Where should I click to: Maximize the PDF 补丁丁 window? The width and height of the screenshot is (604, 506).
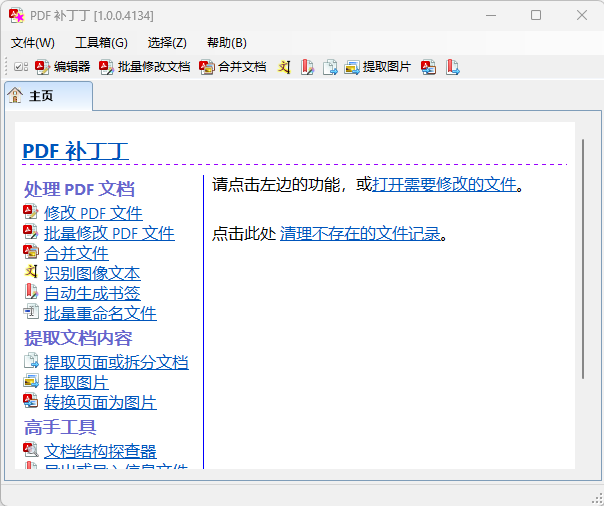(536, 15)
